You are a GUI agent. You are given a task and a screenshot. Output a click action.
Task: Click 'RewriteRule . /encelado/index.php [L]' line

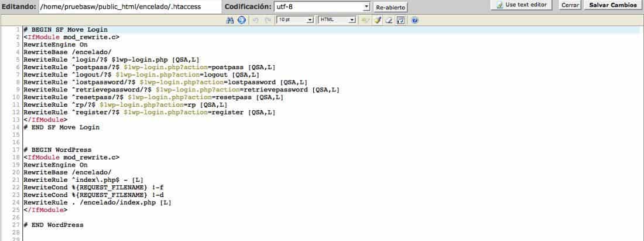(97, 202)
